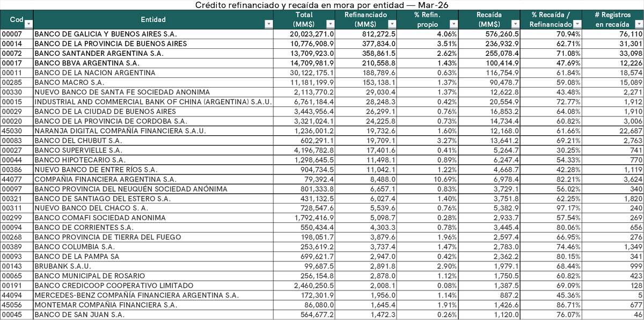The image size is (644, 320).
Task: Select code cell '44077'
Action: coord(17,179)
